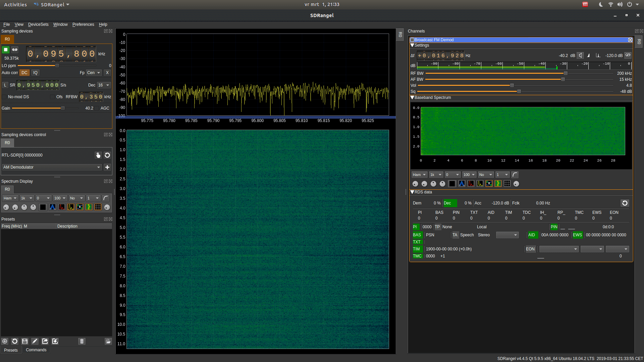
Task: Collapse the Baseband Spectrum section
Action: coord(412,98)
